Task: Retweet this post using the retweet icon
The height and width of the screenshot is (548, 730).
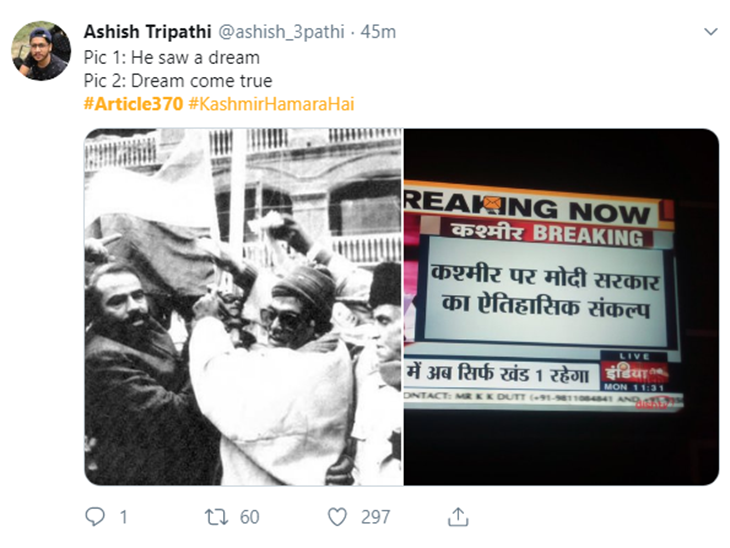Action: point(216,517)
